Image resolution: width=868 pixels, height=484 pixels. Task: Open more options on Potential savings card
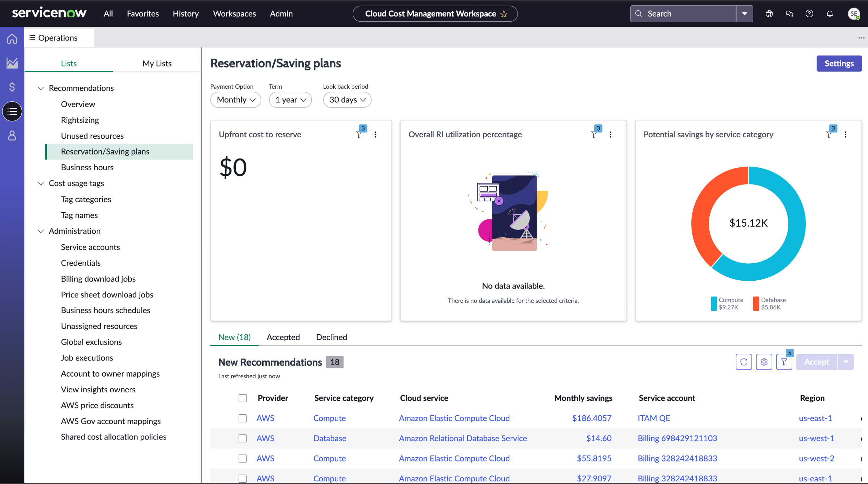pyautogui.click(x=845, y=134)
